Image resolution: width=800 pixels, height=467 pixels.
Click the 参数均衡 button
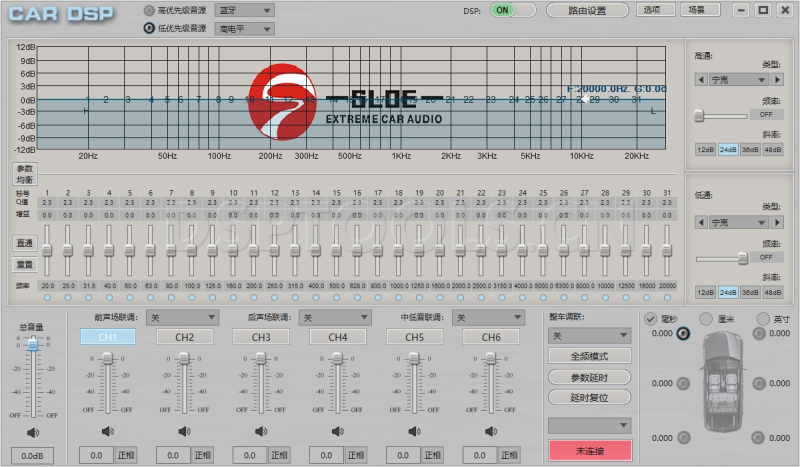point(24,174)
